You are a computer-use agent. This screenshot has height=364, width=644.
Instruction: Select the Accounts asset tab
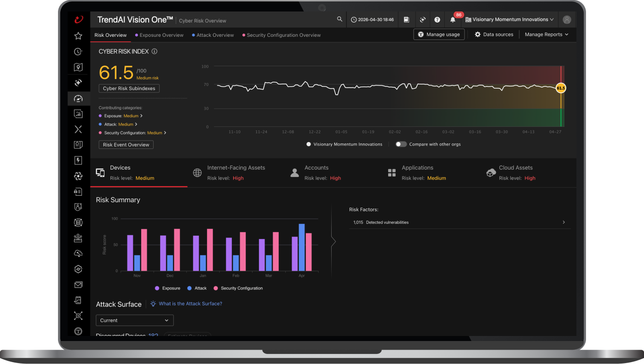pyautogui.click(x=333, y=173)
